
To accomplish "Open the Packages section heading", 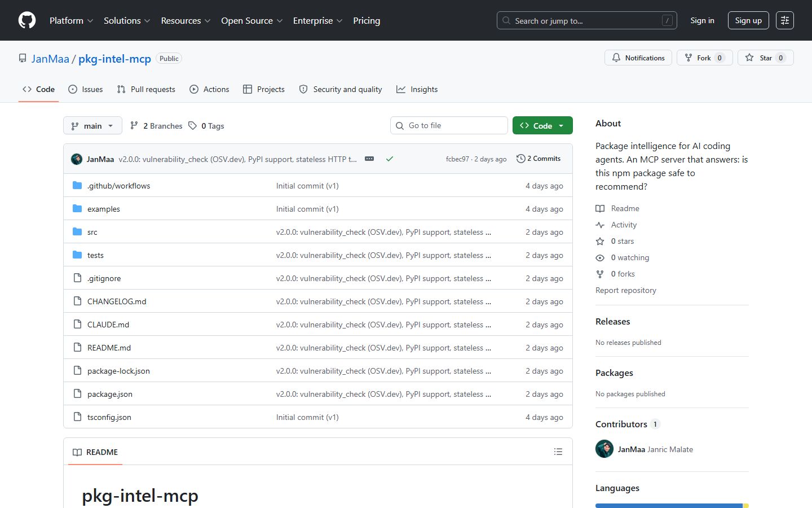I will [x=614, y=373].
